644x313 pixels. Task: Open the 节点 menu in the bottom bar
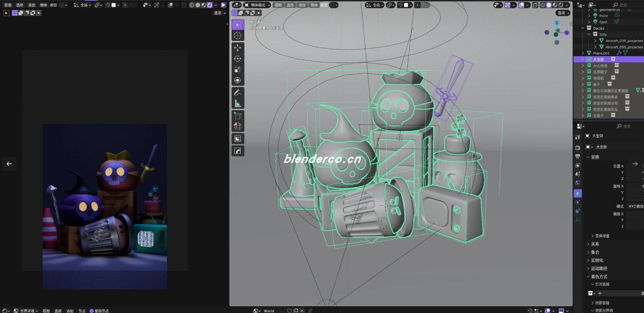(82, 311)
